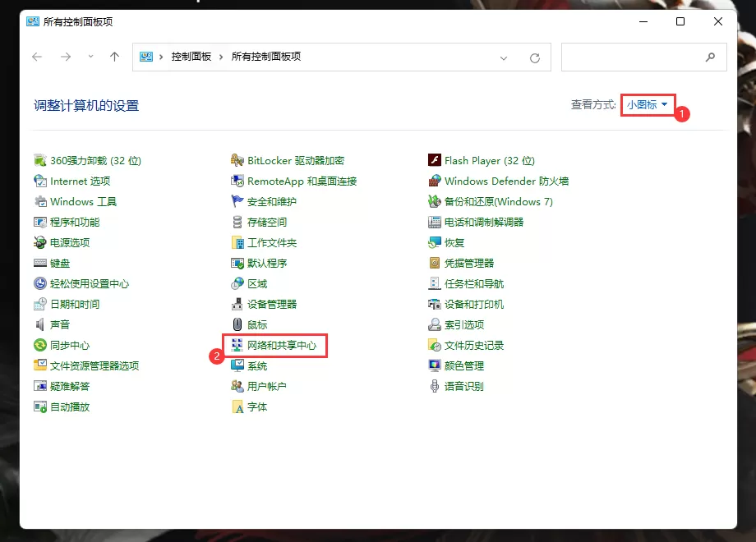Expand the address bar dropdown arrow
The image size is (756, 542).
click(x=505, y=57)
